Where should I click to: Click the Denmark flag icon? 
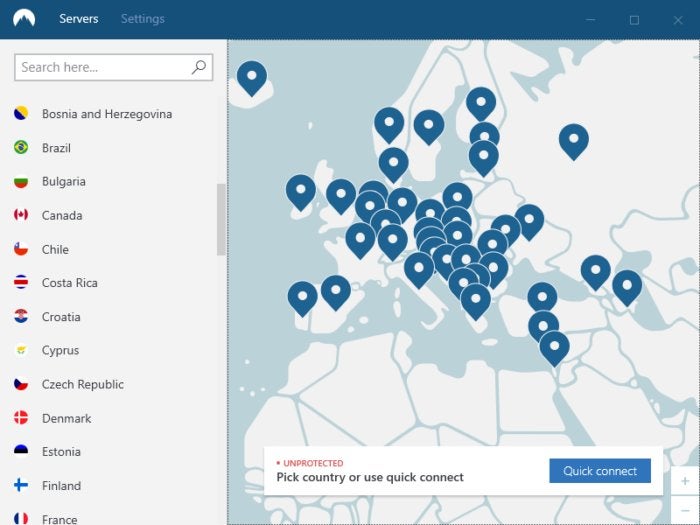point(21,418)
